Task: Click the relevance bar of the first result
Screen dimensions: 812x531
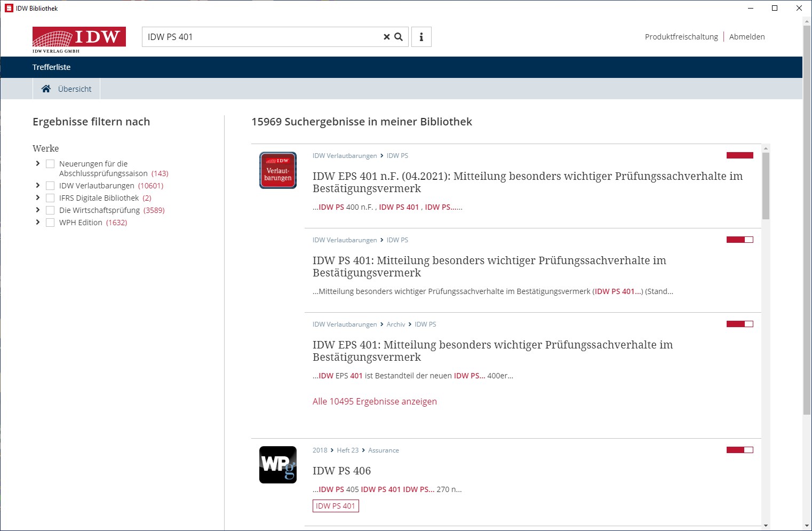Action: coord(740,155)
